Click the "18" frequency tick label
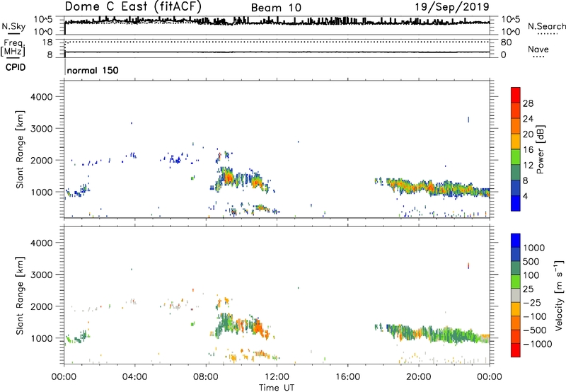The height and width of the screenshot is (392, 566). [x=47, y=42]
